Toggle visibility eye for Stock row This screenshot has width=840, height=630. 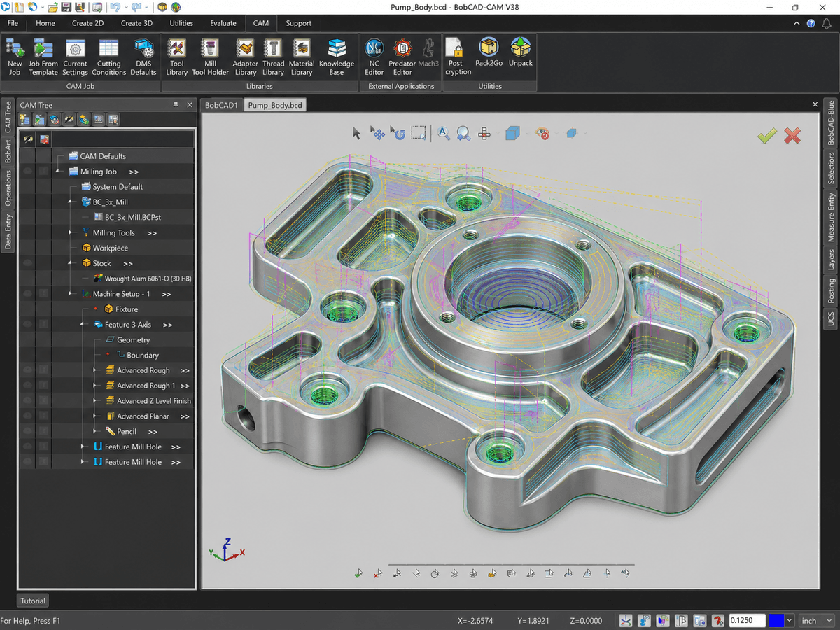pyautogui.click(x=28, y=263)
